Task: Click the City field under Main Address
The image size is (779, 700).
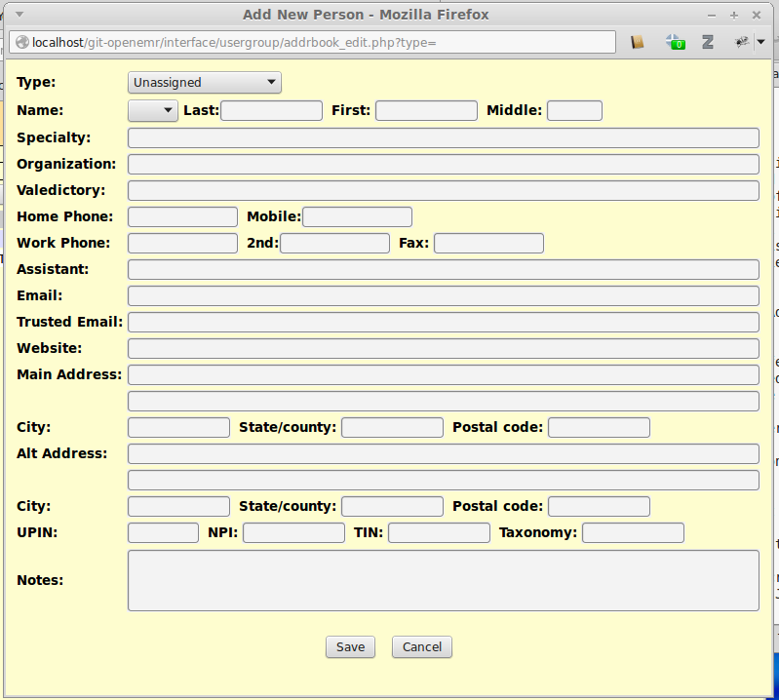Action: [178, 427]
